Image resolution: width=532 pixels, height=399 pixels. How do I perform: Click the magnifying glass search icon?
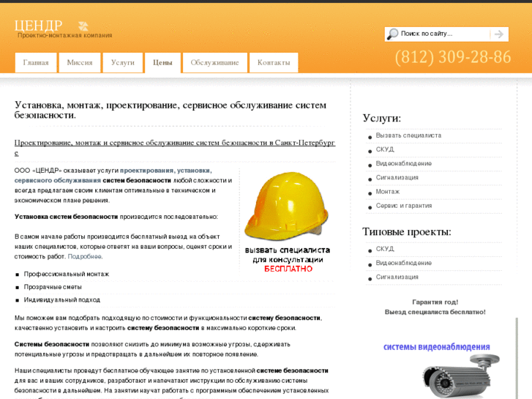pos(392,34)
